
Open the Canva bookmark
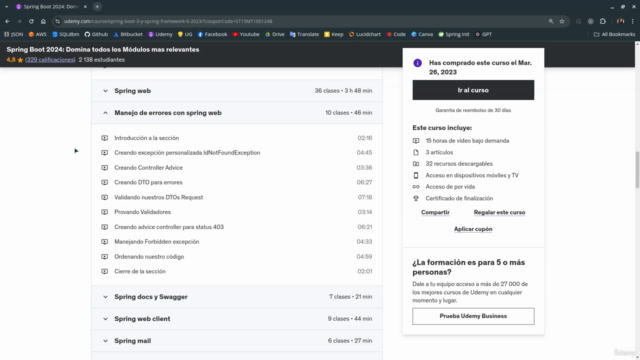[422, 34]
